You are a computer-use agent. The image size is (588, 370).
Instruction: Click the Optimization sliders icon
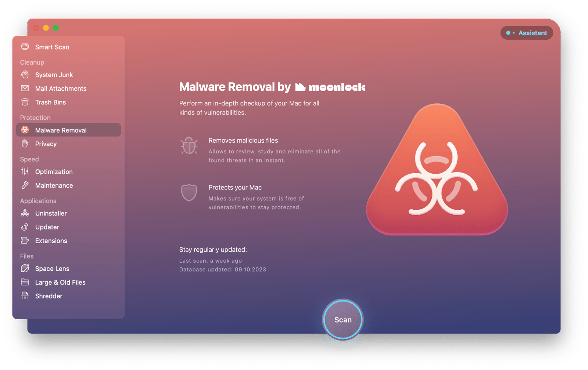(x=25, y=171)
